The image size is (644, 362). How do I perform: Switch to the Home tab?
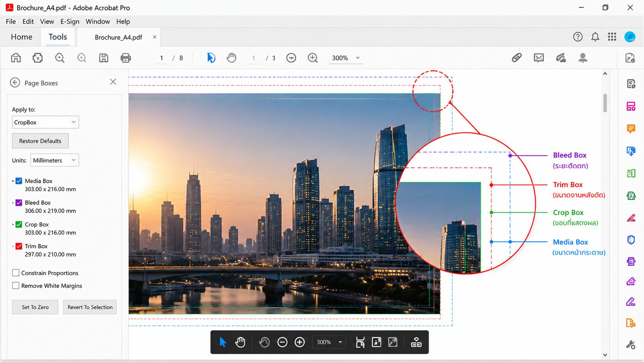(x=22, y=37)
